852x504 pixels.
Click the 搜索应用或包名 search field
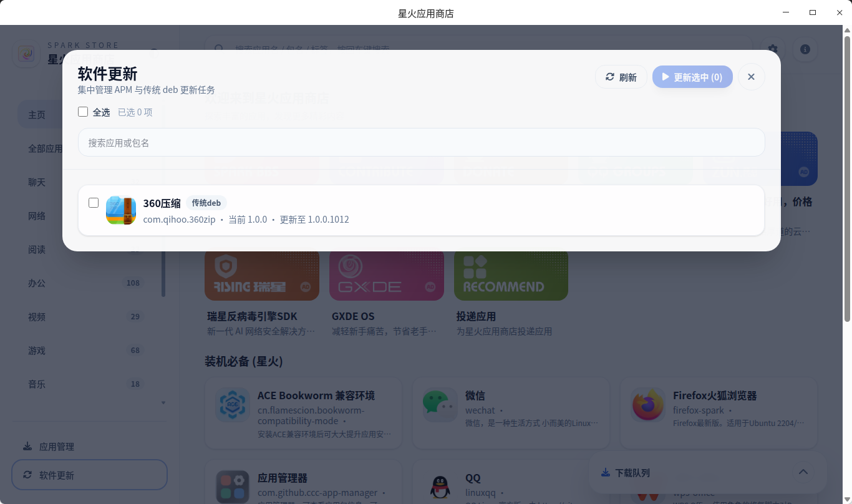point(421,142)
